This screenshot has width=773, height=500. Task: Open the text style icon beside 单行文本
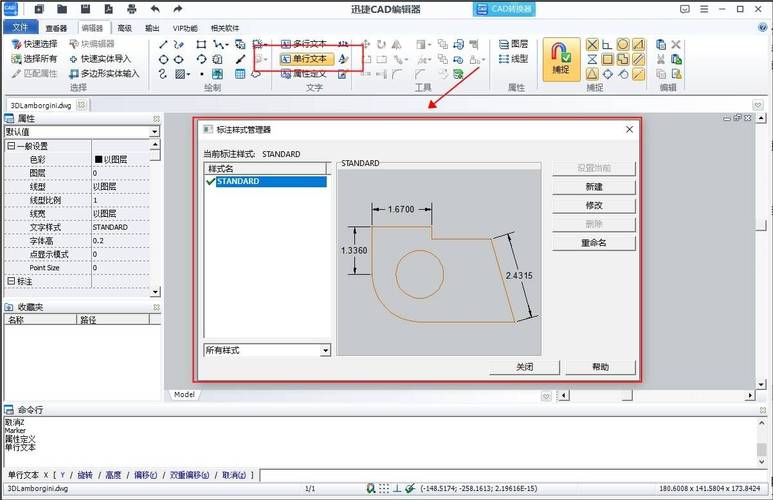click(x=344, y=59)
